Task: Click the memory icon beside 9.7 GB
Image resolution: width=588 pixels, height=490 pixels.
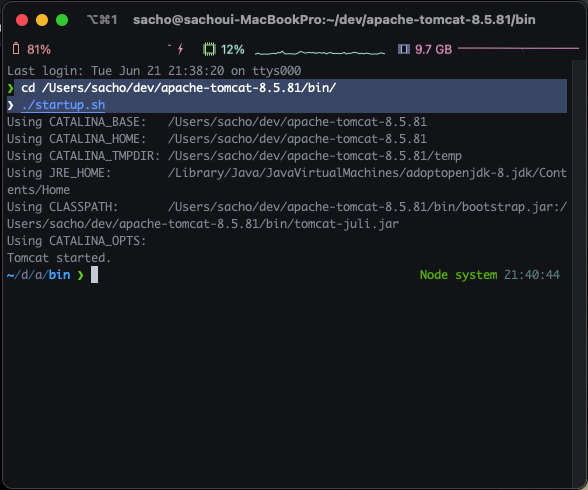Action: tap(404, 49)
